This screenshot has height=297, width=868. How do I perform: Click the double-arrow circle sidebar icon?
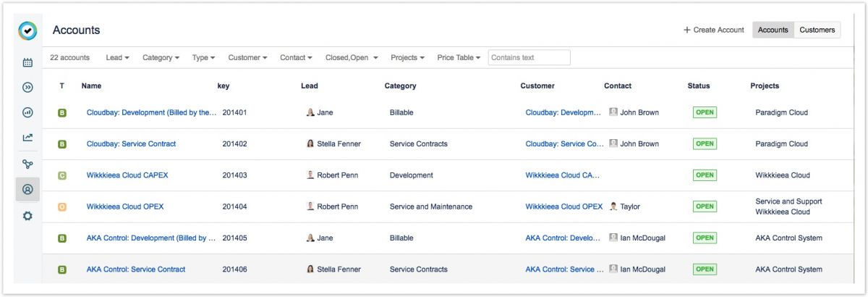(27, 88)
